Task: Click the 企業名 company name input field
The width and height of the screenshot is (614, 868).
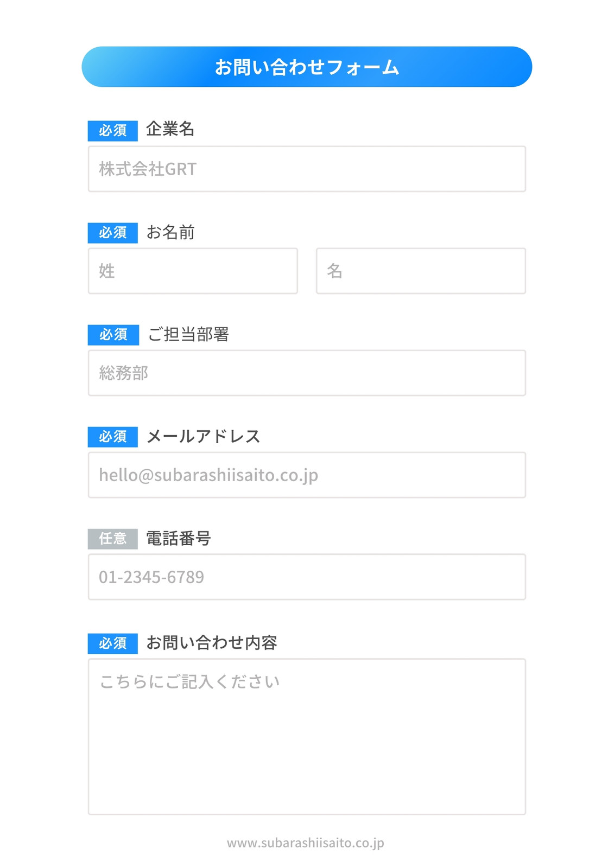Action: point(307,169)
